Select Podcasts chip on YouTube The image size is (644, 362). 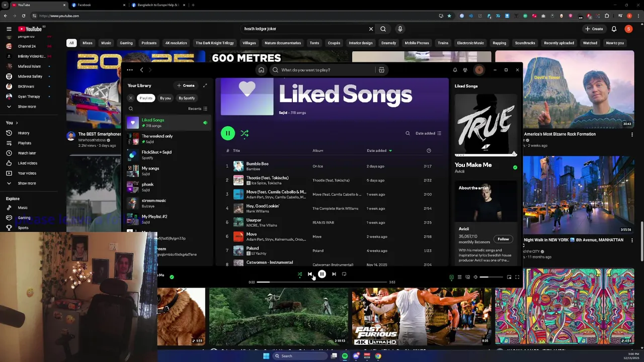point(149,43)
